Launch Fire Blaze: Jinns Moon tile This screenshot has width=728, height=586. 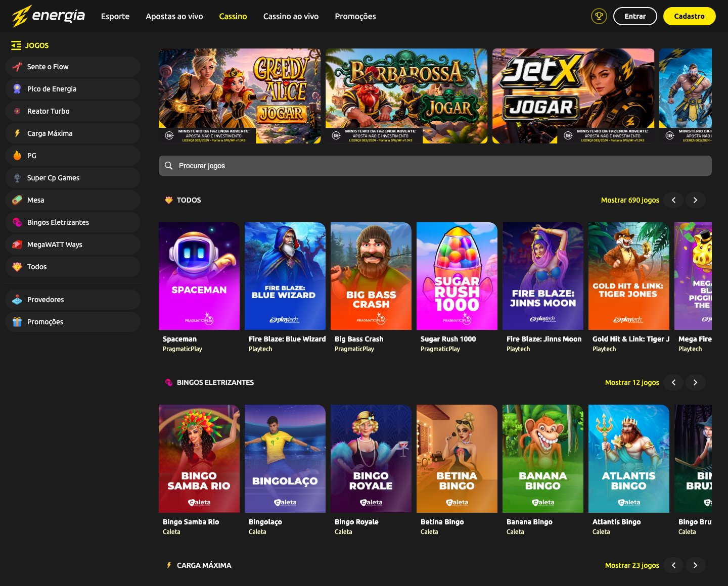coord(543,276)
